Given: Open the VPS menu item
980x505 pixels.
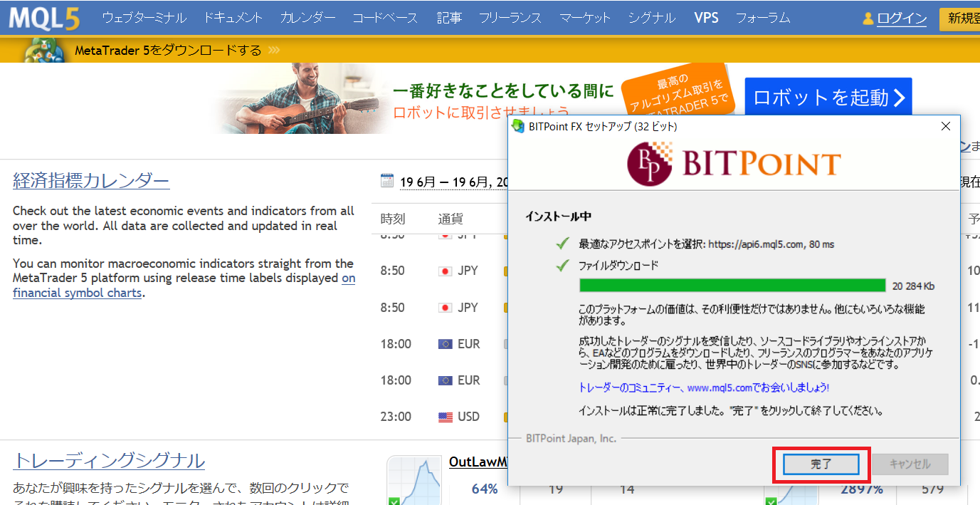Looking at the screenshot, I should (x=706, y=18).
